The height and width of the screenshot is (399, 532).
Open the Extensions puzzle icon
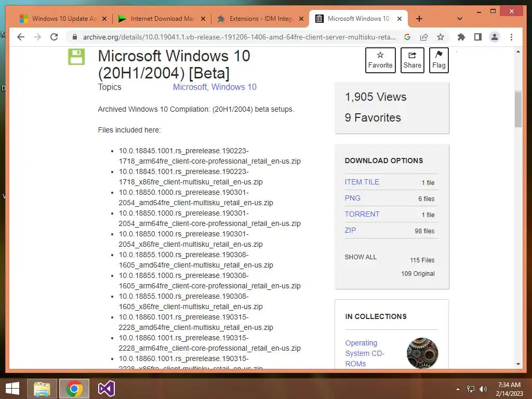pyautogui.click(x=461, y=37)
